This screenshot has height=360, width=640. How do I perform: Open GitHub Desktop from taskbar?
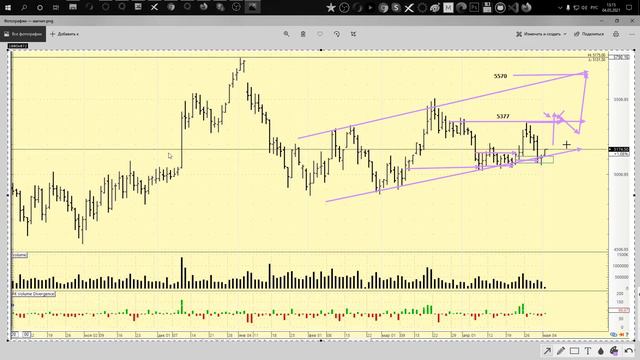500,7
